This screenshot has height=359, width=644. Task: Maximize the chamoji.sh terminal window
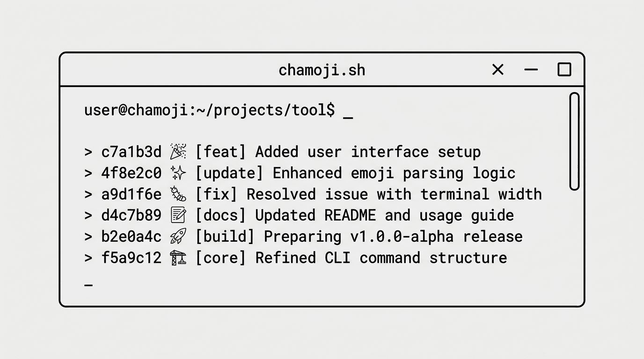564,70
